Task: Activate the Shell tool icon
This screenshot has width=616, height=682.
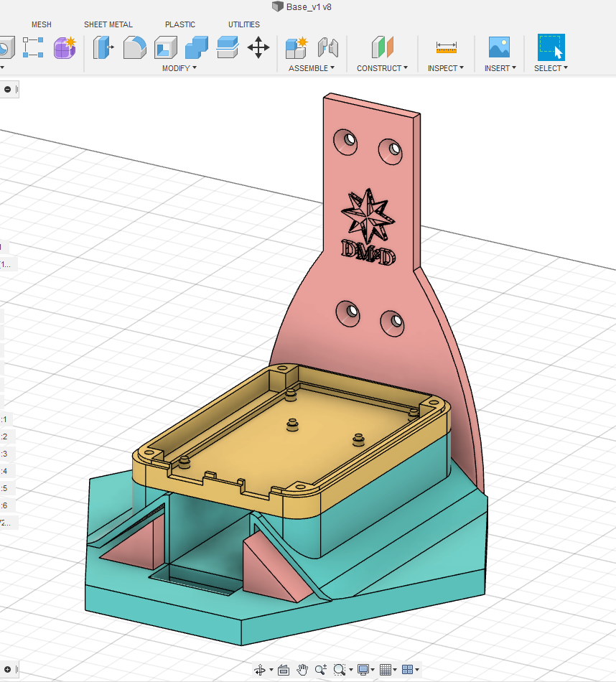Action: pos(166,47)
